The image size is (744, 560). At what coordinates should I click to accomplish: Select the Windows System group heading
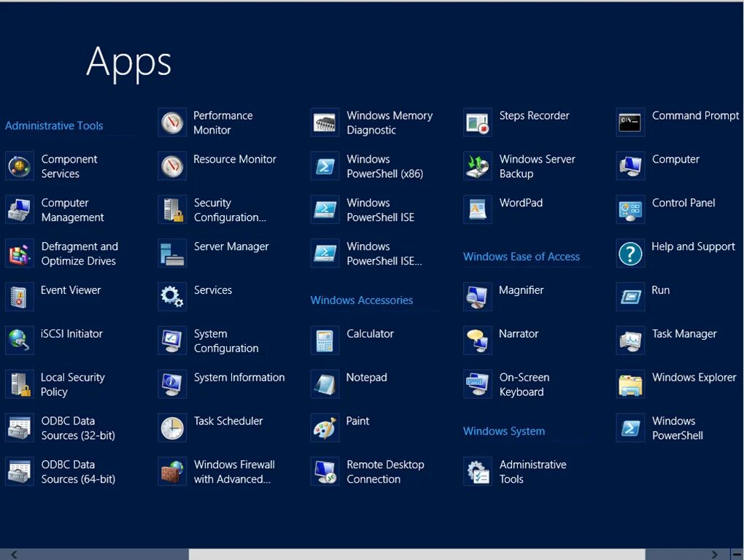[x=504, y=431]
